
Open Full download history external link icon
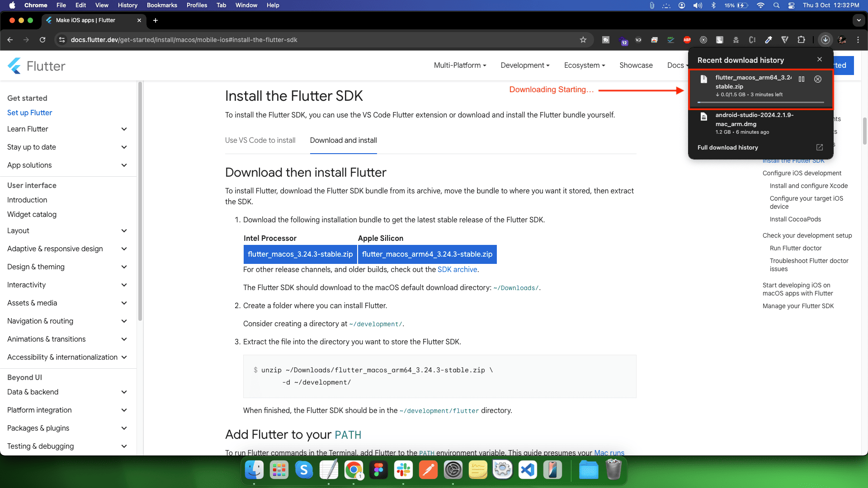click(x=820, y=147)
